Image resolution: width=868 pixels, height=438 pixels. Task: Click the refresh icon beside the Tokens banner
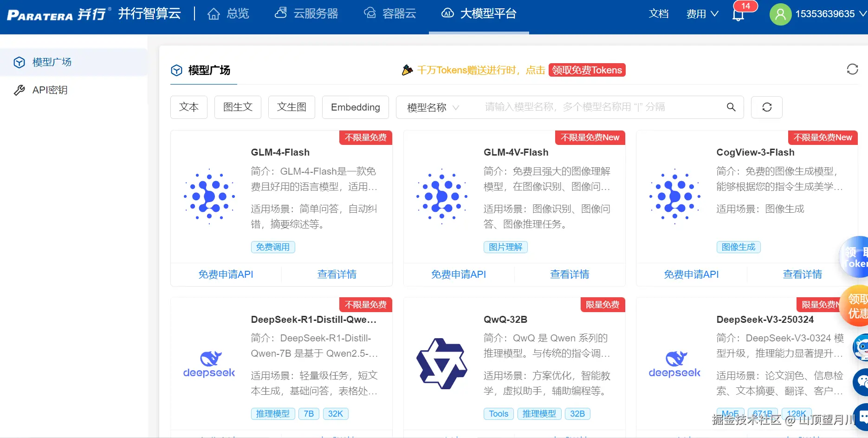[x=852, y=69]
